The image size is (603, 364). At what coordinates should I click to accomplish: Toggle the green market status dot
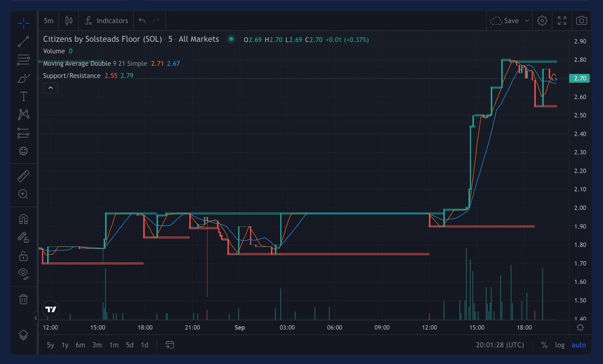(x=231, y=39)
